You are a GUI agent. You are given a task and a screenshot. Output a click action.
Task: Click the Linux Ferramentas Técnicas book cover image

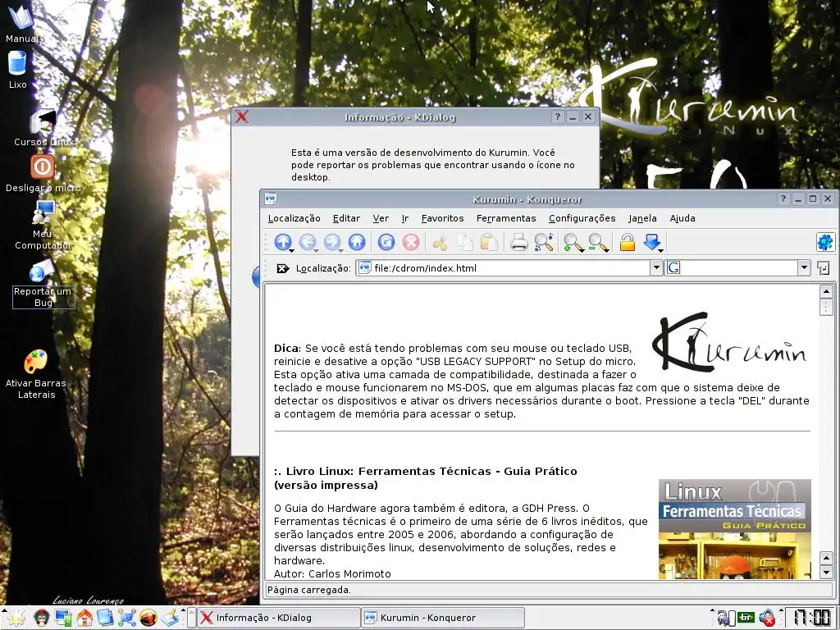(x=734, y=529)
